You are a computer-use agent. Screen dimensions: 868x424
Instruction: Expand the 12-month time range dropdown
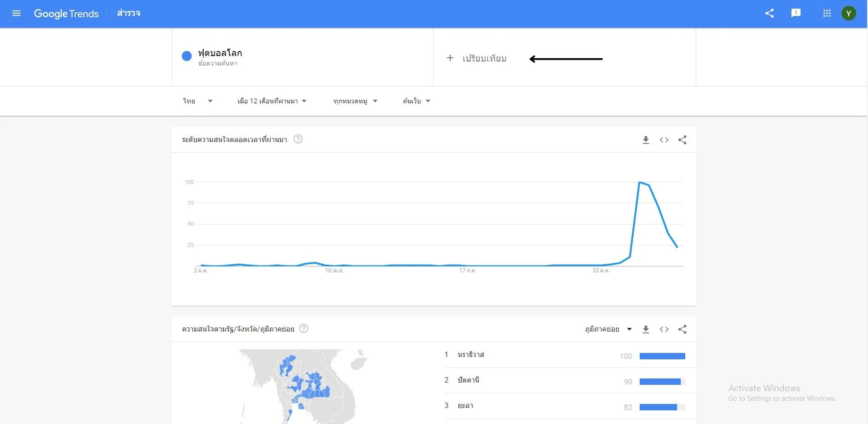(272, 101)
